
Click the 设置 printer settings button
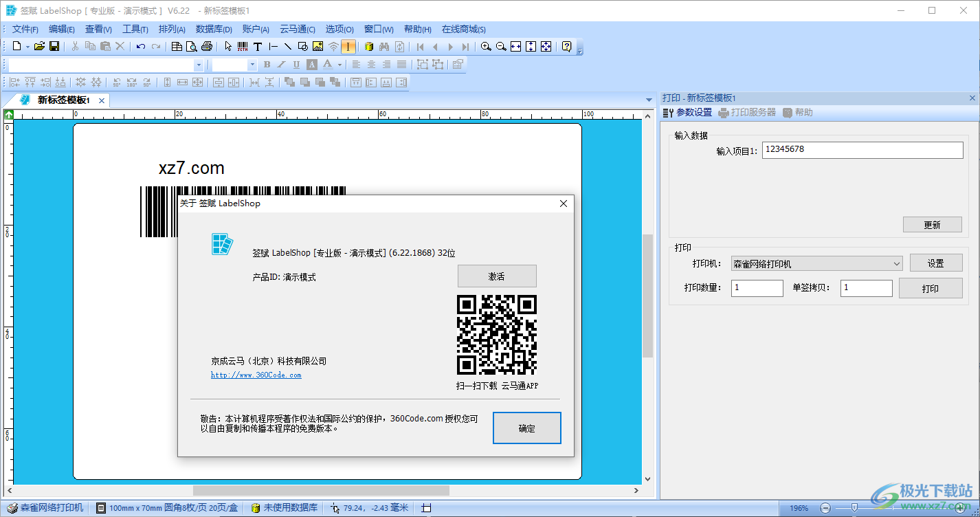click(x=935, y=263)
